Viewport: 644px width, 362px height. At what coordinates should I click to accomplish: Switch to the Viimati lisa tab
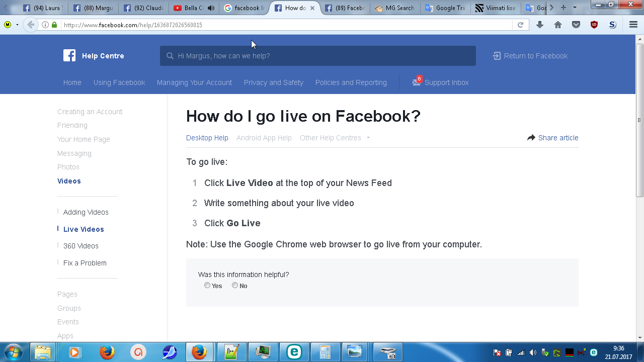pos(496,8)
